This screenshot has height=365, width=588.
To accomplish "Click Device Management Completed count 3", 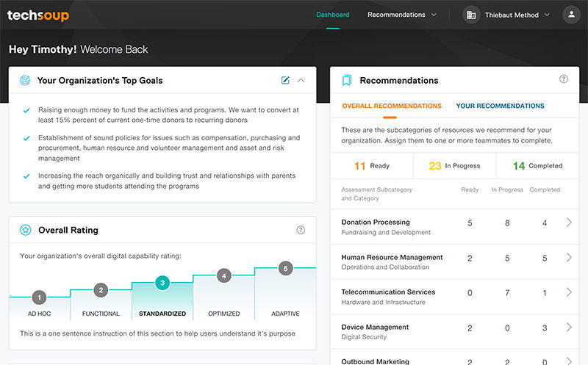I will pos(545,328).
